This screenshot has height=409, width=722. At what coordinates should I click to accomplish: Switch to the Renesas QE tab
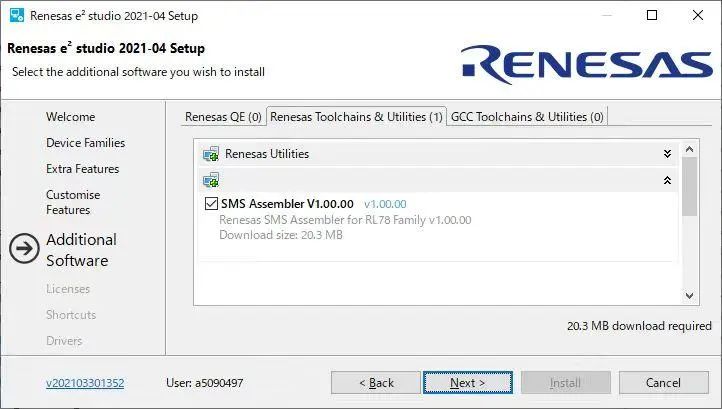pos(223,117)
